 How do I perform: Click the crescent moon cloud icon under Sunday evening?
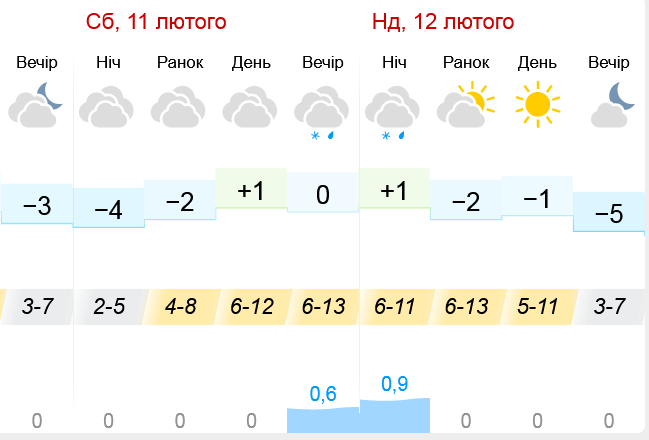pyautogui.click(x=613, y=105)
